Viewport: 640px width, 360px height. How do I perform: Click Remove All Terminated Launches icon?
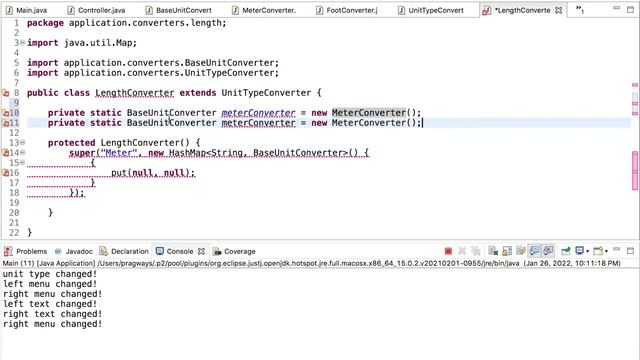click(x=476, y=251)
